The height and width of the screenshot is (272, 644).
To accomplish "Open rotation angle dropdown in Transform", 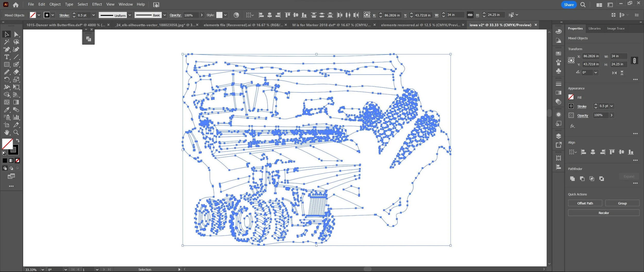I will click(x=596, y=72).
